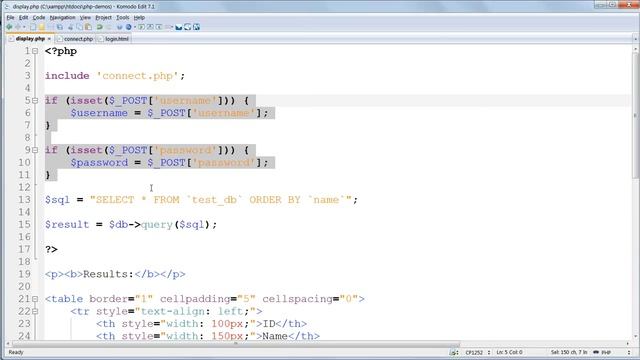Click the Redo toolbar icon
The height and width of the screenshot is (360, 640).
(x=109, y=27)
